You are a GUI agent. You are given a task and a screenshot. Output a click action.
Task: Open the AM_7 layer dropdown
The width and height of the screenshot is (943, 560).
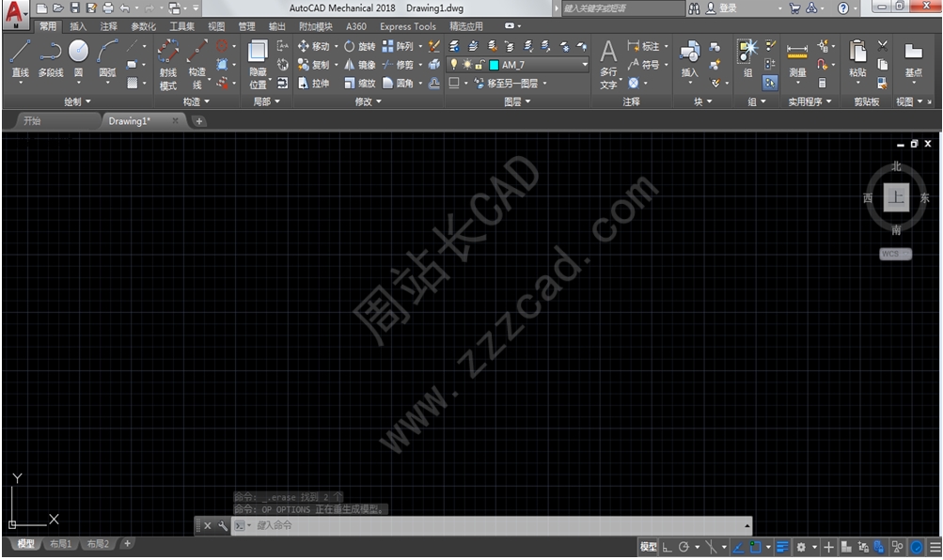(x=585, y=65)
